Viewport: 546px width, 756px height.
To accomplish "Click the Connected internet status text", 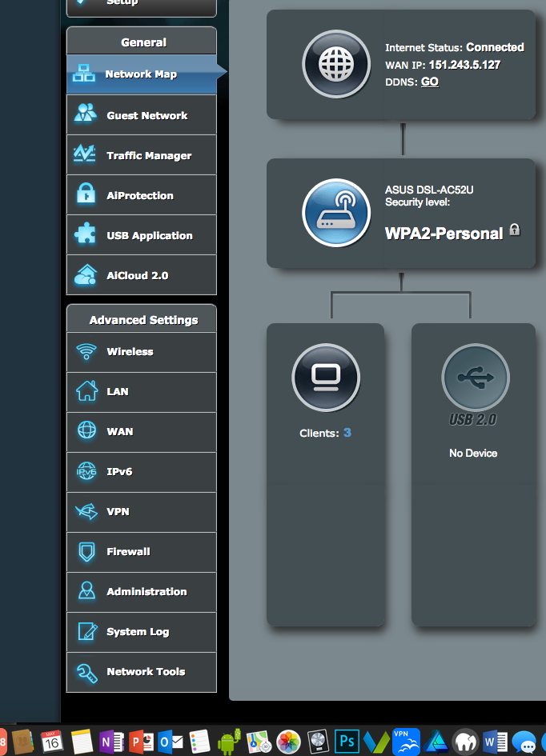I will (x=495, y=47).
